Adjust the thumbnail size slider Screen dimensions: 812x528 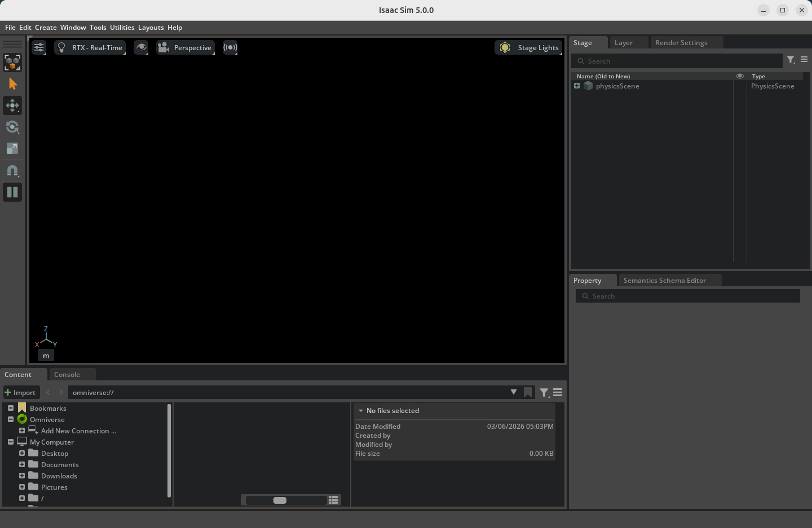pyautogui.click(x=286, y=500)
